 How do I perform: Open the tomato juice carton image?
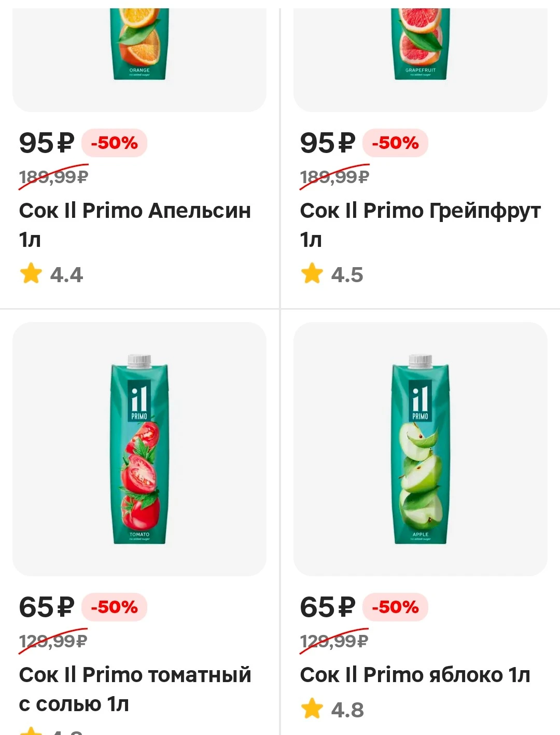click(x=139, y=449)
